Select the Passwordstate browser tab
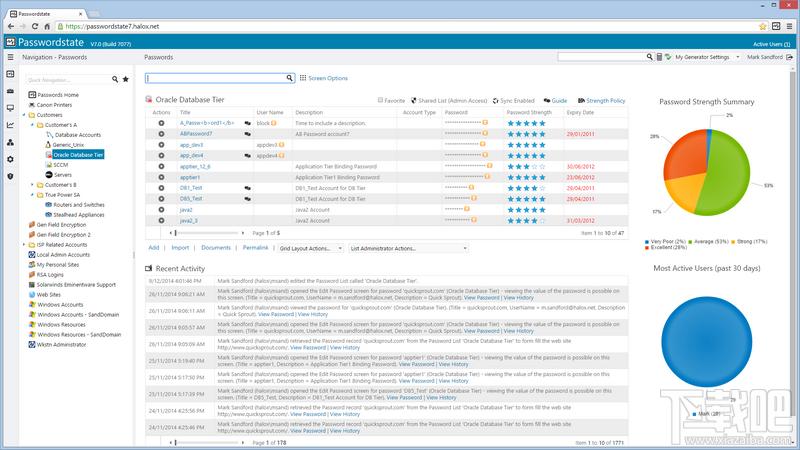This screenshot has width=800, height=450. 46,14
